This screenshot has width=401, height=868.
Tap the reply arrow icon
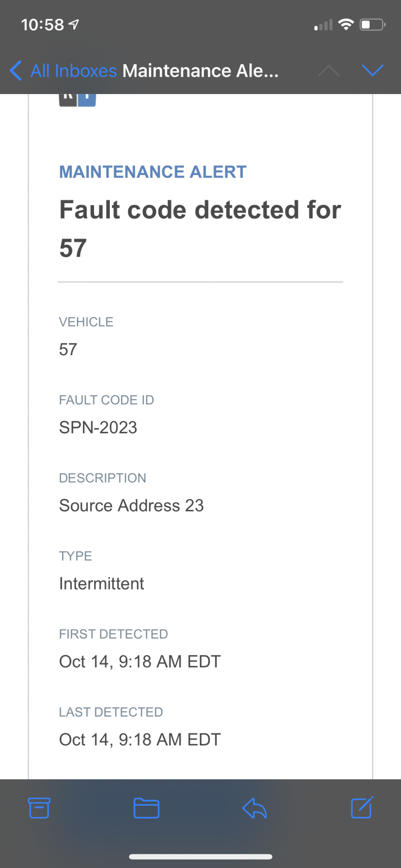254,808
